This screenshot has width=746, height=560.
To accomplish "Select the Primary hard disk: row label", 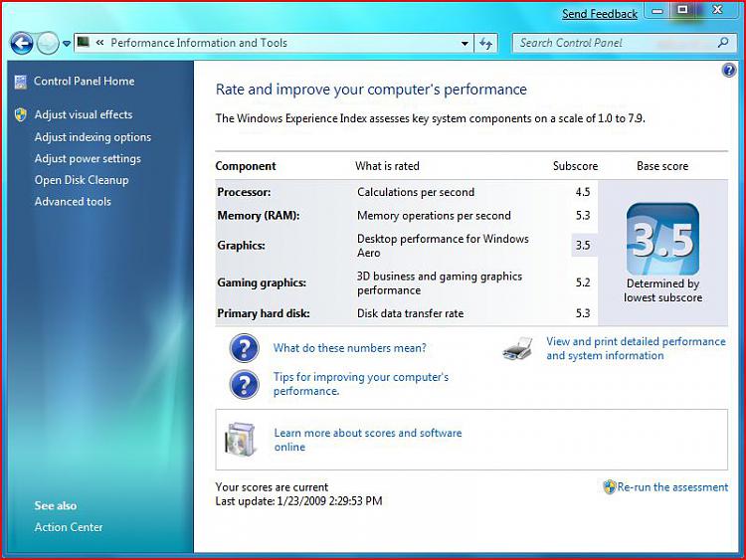I will [264, 313].
